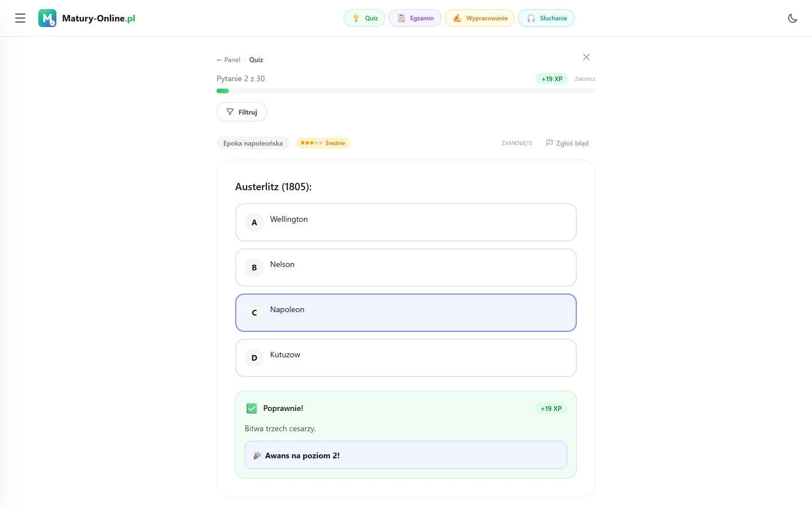This screenshot has height=508, width=812.
Task: Click the ZAMKNIĘTE question type label
Action: 517,143
